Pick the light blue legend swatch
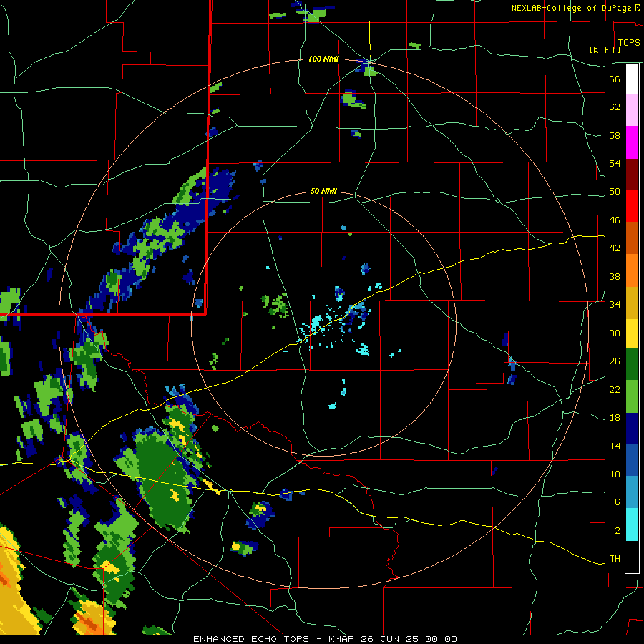This screenshot has width=644, height=644. pyautogui.click(x=632, y=492)
